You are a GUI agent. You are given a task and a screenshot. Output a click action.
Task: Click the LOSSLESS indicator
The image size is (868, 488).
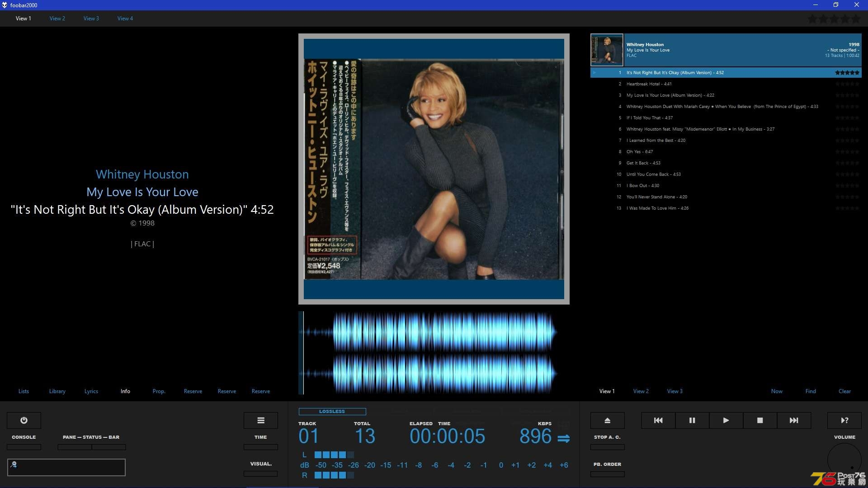pyautogui.click(x=332, y=412)
